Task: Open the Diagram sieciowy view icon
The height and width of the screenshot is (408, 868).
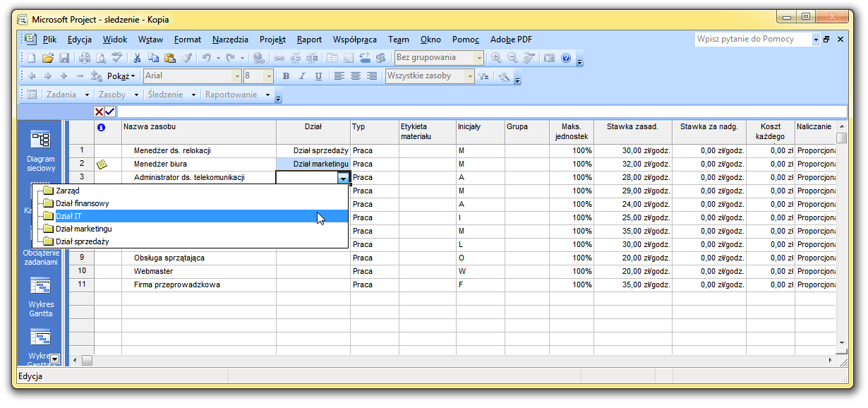Action: click(40, 140)
